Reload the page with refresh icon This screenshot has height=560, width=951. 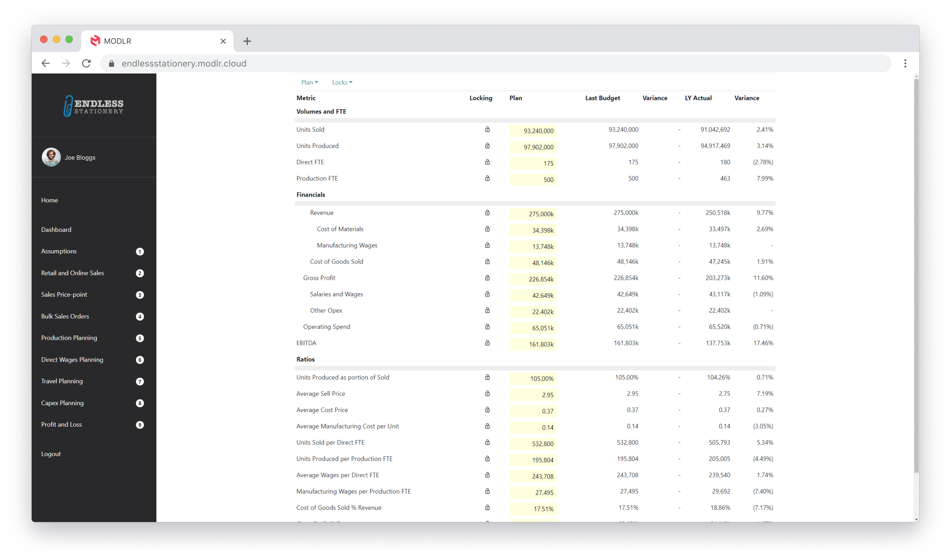[86, 63]
